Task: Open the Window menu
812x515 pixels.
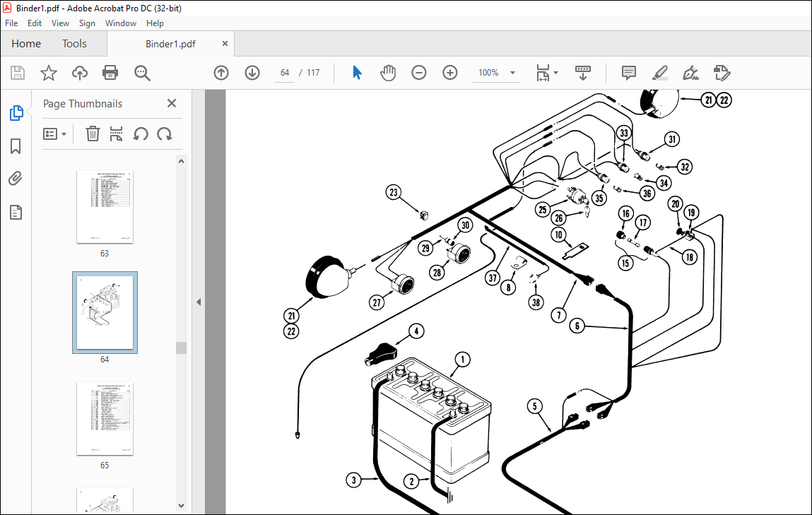Action: 121,23
